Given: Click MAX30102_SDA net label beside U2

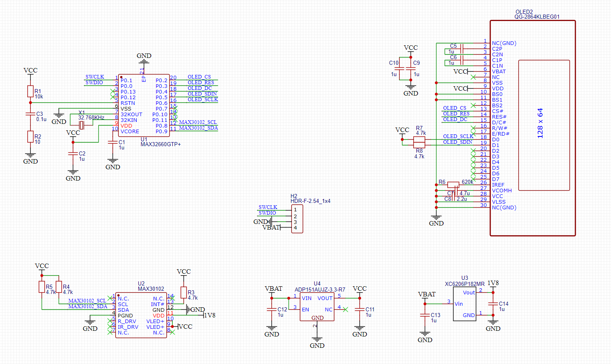Looking at the screenshot, I should (88, 307).
